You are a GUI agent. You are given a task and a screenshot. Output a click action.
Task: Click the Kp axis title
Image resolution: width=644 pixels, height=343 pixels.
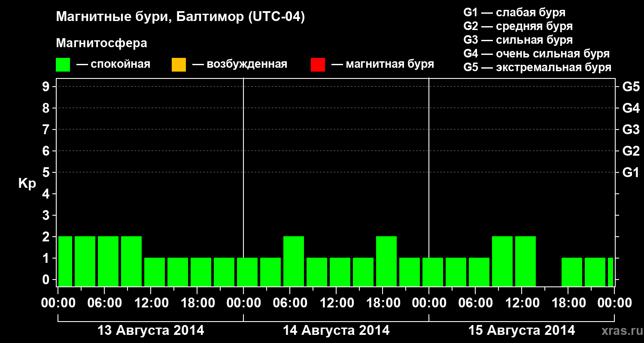coord(27,184)
